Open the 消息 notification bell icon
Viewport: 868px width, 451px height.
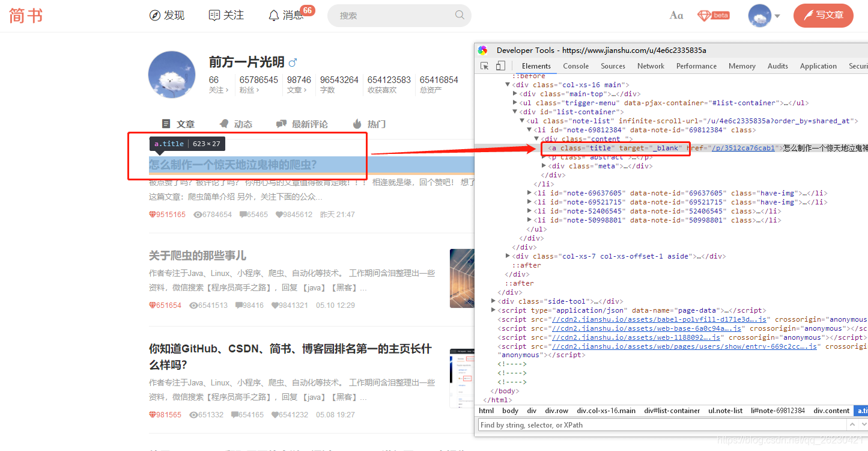tap(274, 16)
